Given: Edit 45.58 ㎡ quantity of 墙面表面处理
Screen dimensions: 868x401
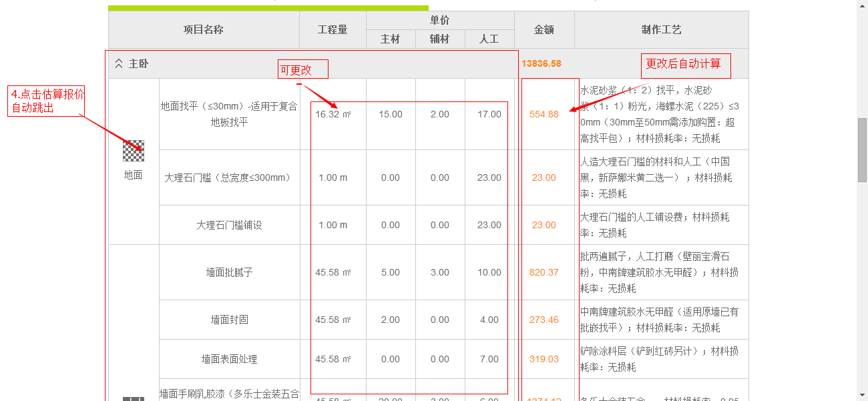Looking at the screenshot, I should point(333,359).
